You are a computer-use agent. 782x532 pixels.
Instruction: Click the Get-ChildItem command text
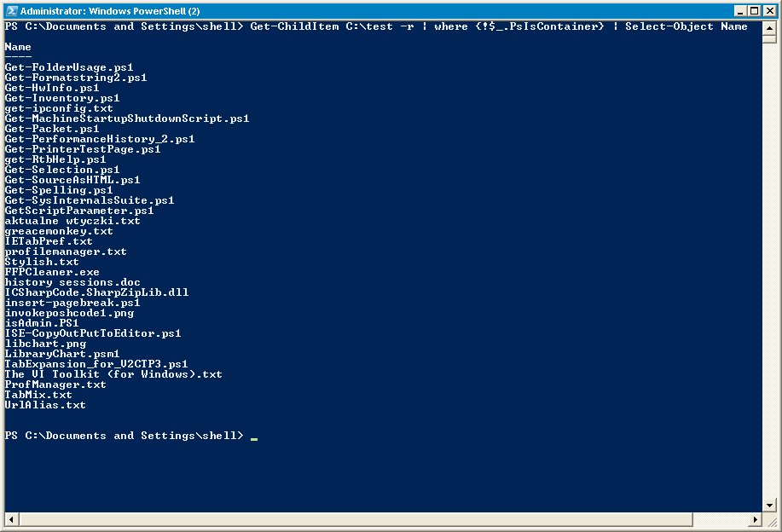coord(294,26)
